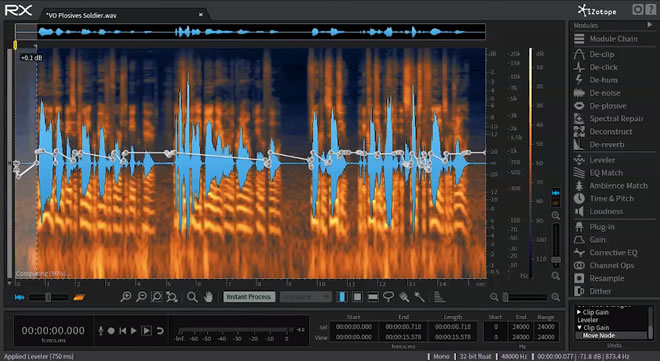
Task: Open the spectrogram settings icon
Action: 439,297
